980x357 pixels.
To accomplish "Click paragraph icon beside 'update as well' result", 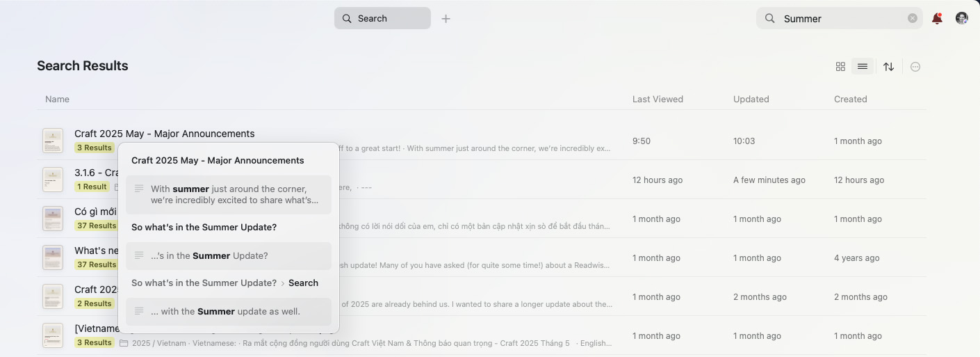I will (139, 311).
